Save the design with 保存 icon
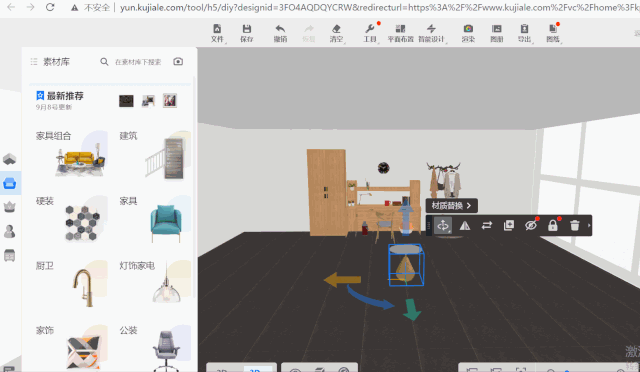 click(x=247, y=33)
